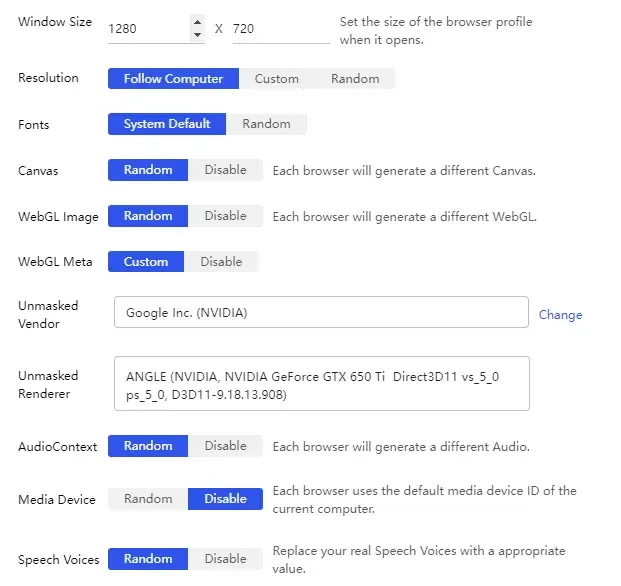Viewport: 621px width, 586px height.
Task: Click the window width input field
Action: tap(147, 29)
